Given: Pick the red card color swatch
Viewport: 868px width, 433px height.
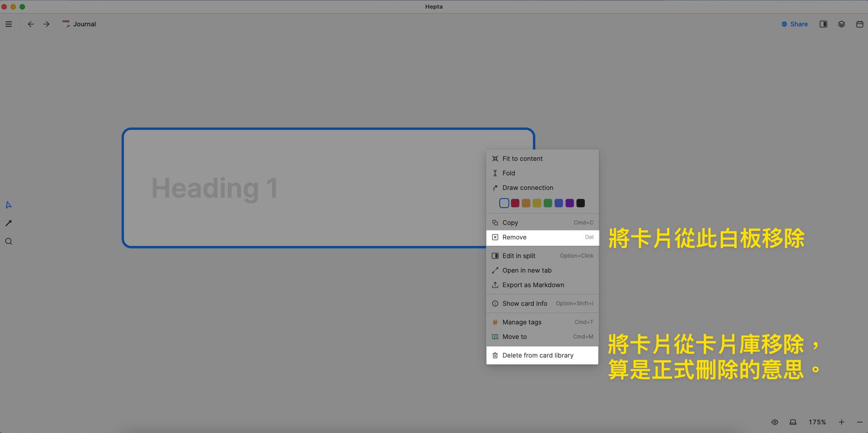Looking at the screenshot, I should pyautogui.click(x=515, y=203).
